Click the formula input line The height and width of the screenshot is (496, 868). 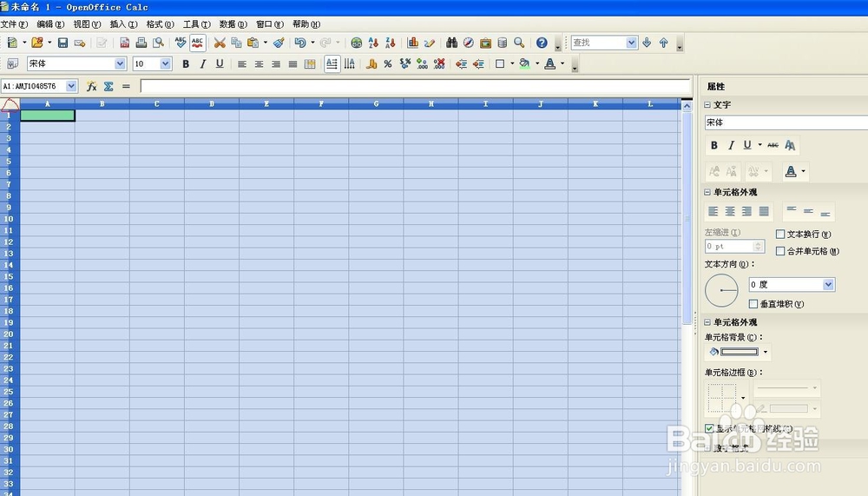pyautogui.click(x=415, y=86)
